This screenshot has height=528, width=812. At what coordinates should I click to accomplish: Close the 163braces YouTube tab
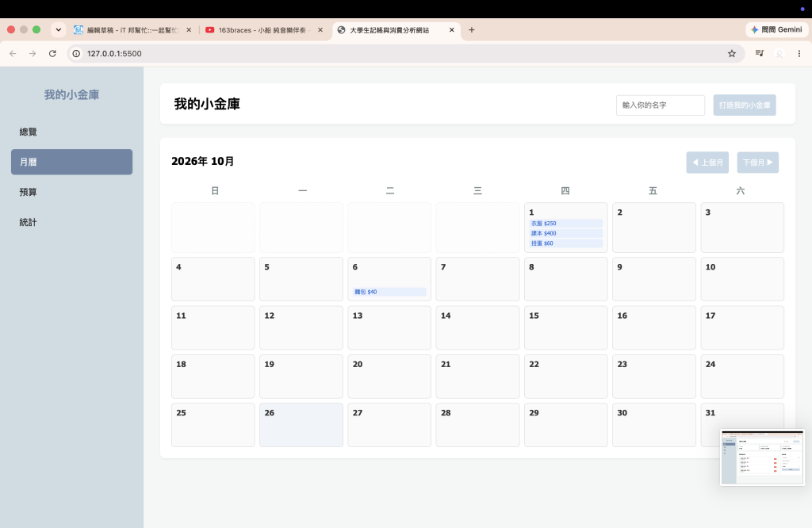tap(320, 30)
